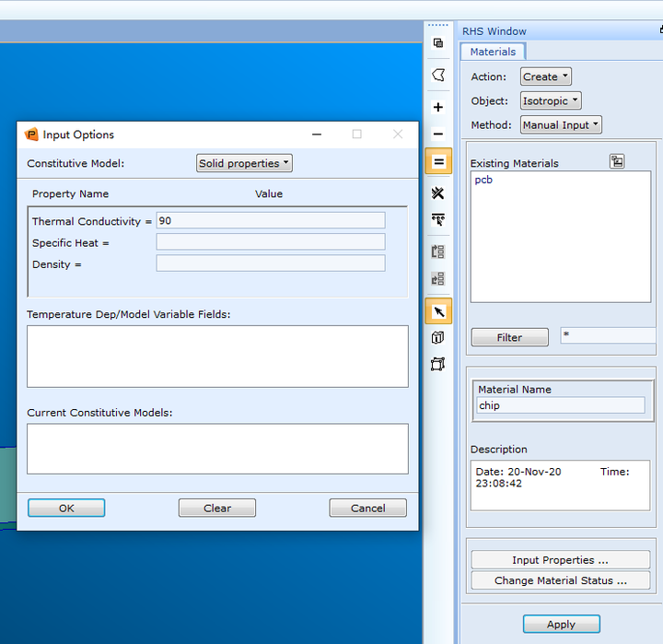Click the cube-with-corner-points icon
The height and width of the screenshot is (644, 663).
438,364
